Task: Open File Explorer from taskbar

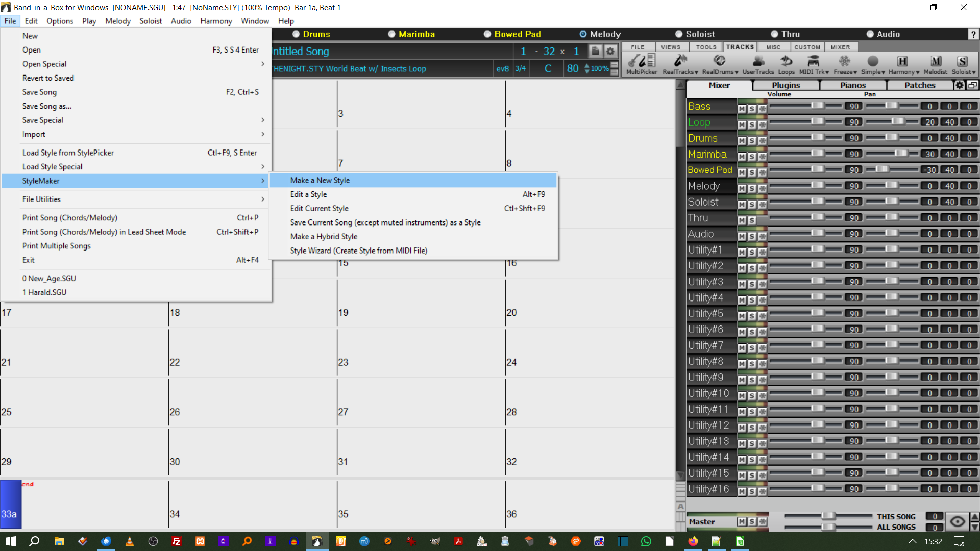Action: pyautogui.click(x=59, y=541)
